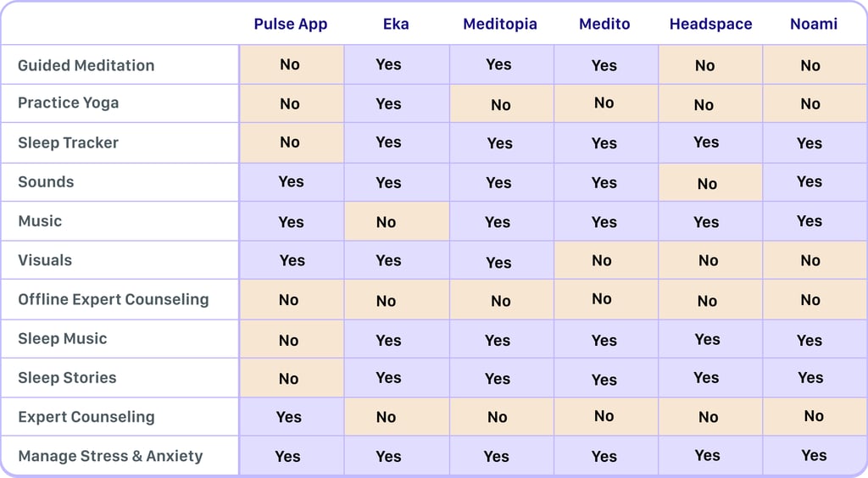Click Pulse App's Expert Counseling Yes cell

pos(289,417)
